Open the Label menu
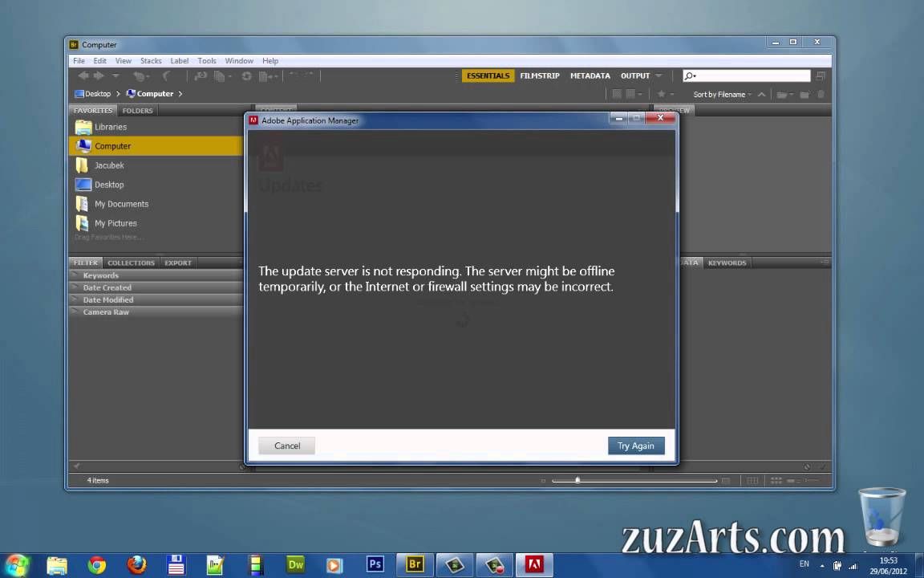The height and width of the screenshot is (578, 924). pyautogui.click(x=180, y=61)
